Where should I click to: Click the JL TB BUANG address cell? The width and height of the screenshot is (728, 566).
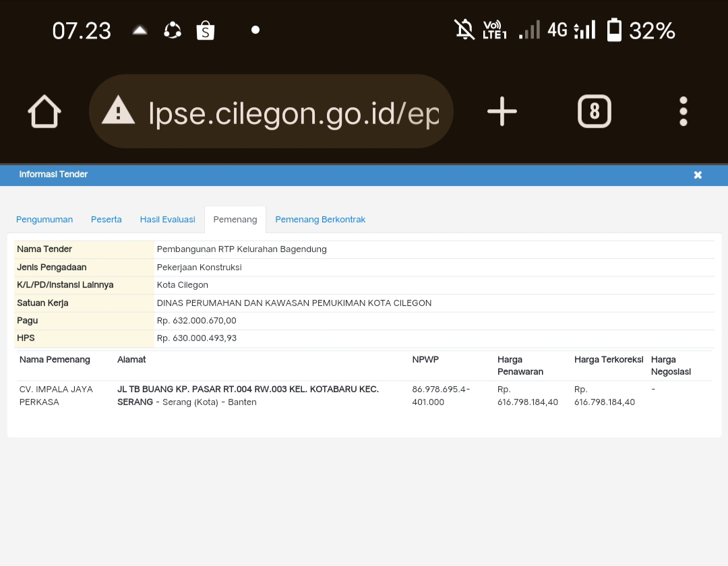pos(248,396)
